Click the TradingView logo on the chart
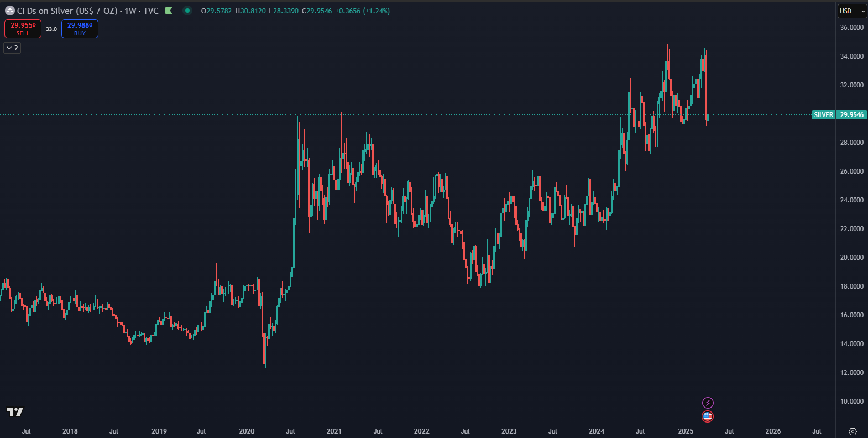 pyautogui.click(x=15, y=411)
